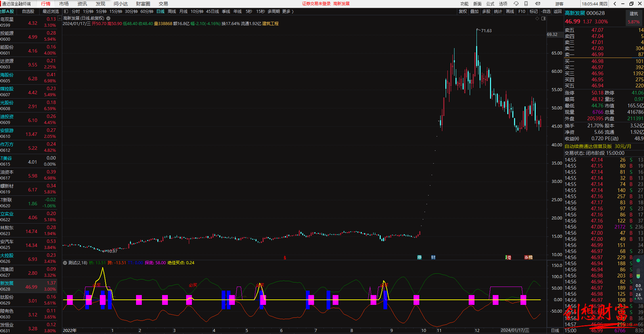644x334 pixels.
Task: Select stock row with code 0610 priced 13.47
Action: 29,133
